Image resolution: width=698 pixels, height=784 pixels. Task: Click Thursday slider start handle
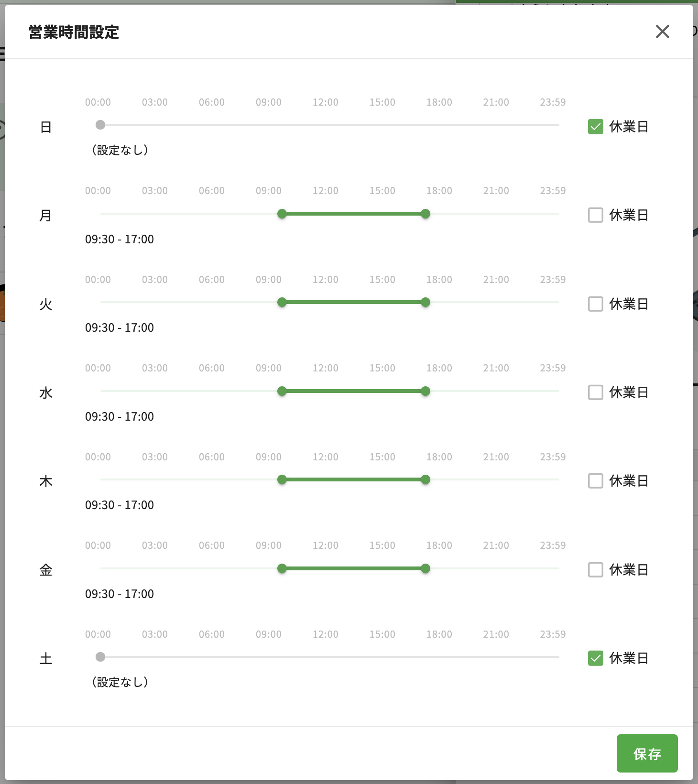[x=282, y=479]
